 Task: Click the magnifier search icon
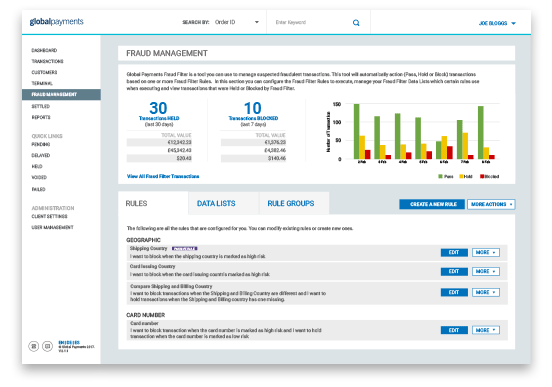click(356, 23)
